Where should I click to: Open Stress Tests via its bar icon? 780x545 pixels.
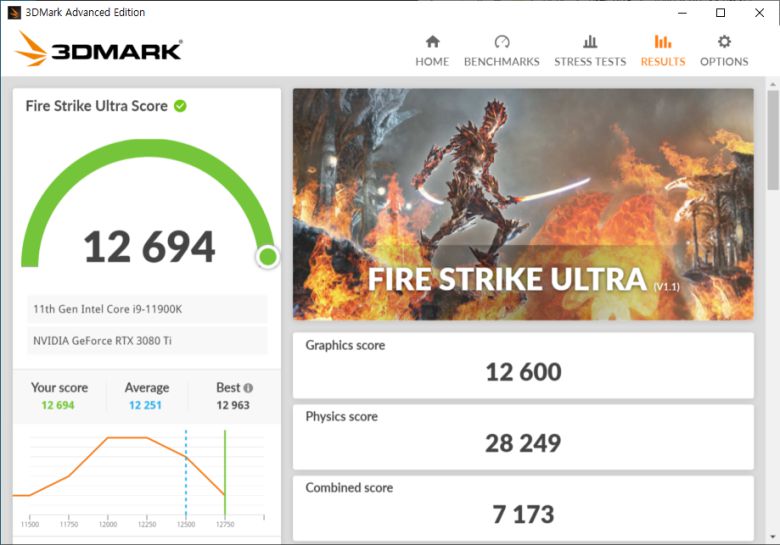pyautogui.click(x=590, y=42)
